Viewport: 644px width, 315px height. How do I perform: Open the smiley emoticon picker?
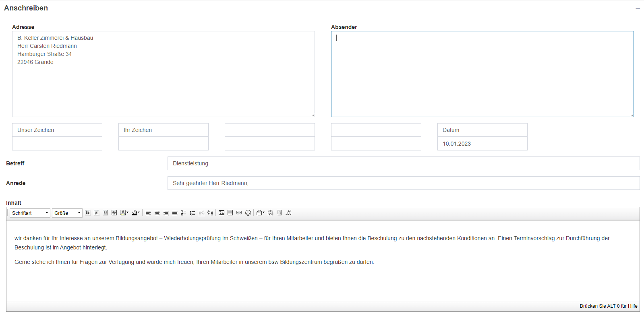(x=248, y=213)
